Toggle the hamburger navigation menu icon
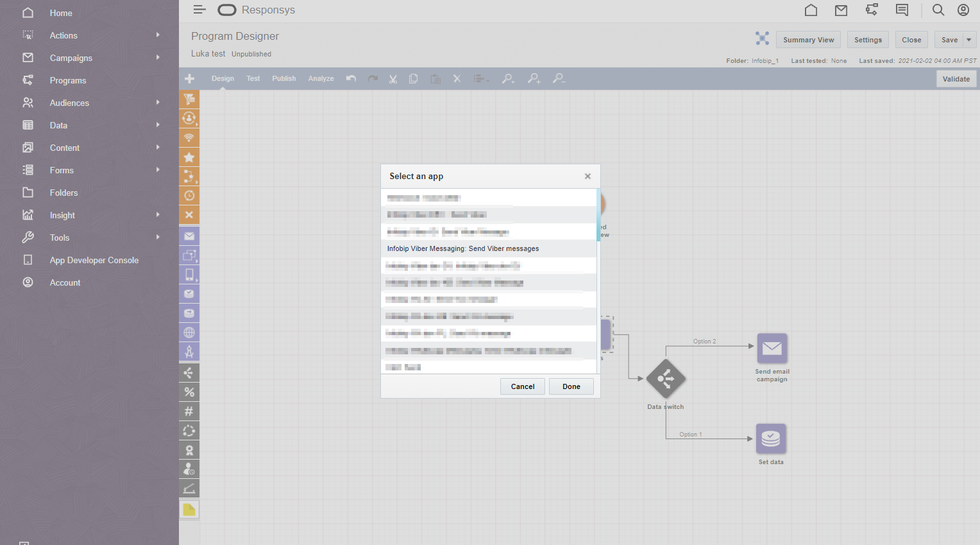Screen dimensions: 980x545 click(x=199, y=10)
